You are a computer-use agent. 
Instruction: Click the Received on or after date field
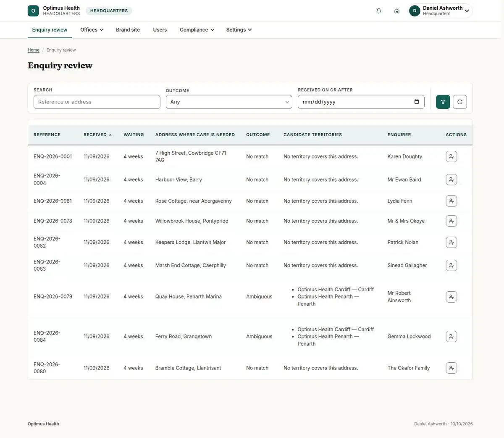click(361, 102)
